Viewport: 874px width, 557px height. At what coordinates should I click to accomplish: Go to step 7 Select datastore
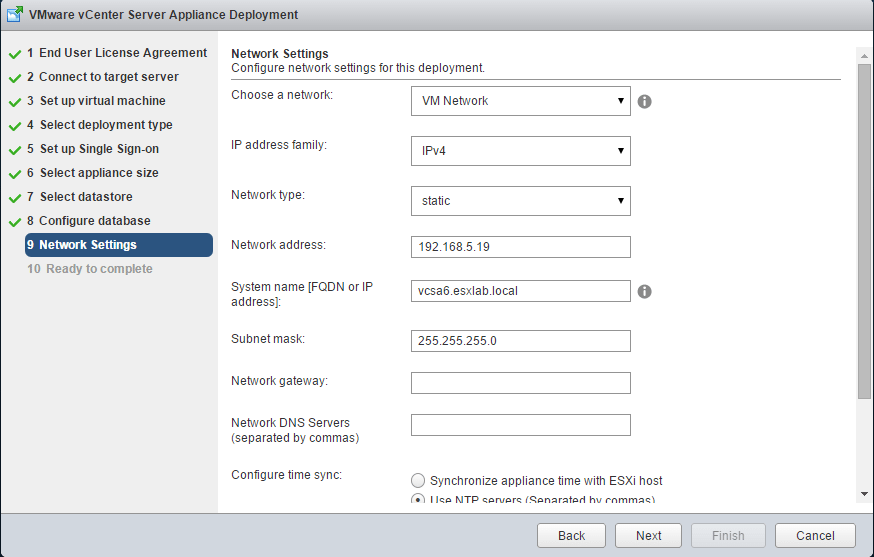[80, 197]
